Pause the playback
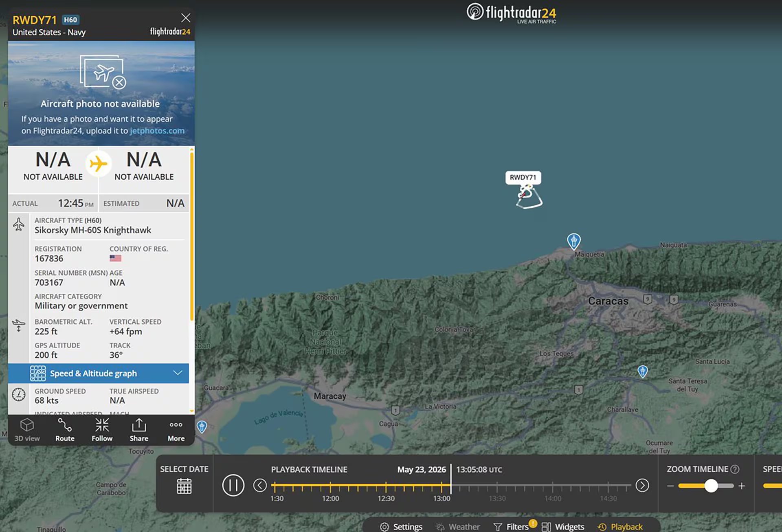The width and height of the screenshot is (782, 532). click(233, 485)
